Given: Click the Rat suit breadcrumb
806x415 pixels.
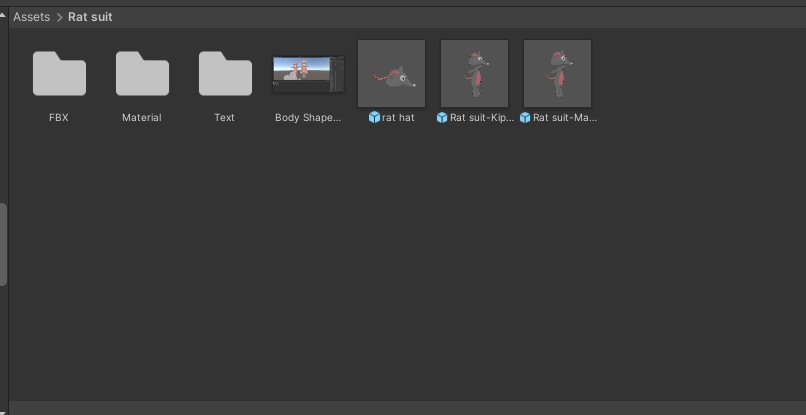Looking at the screenshot, I should point(90,17).
